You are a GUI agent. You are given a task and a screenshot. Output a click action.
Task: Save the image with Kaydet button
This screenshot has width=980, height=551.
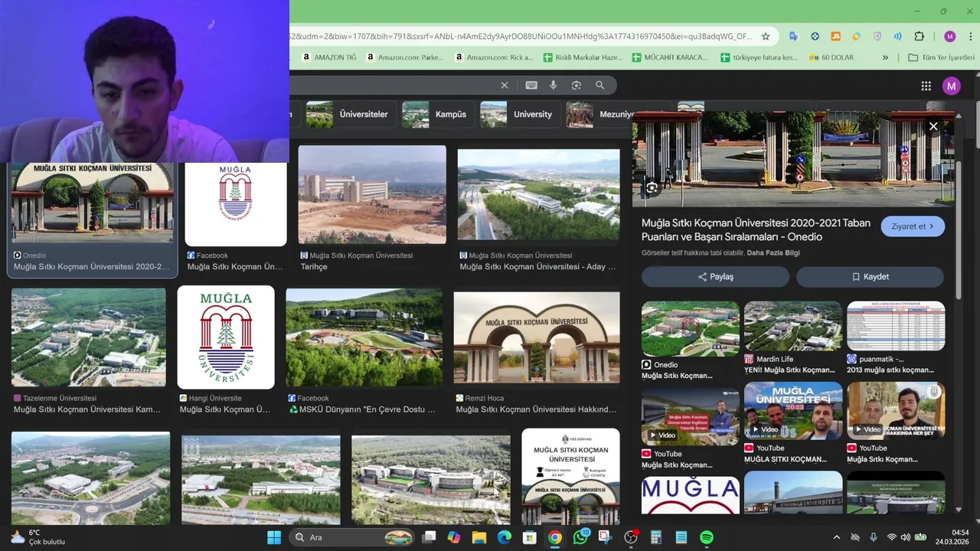coord(870,276)
